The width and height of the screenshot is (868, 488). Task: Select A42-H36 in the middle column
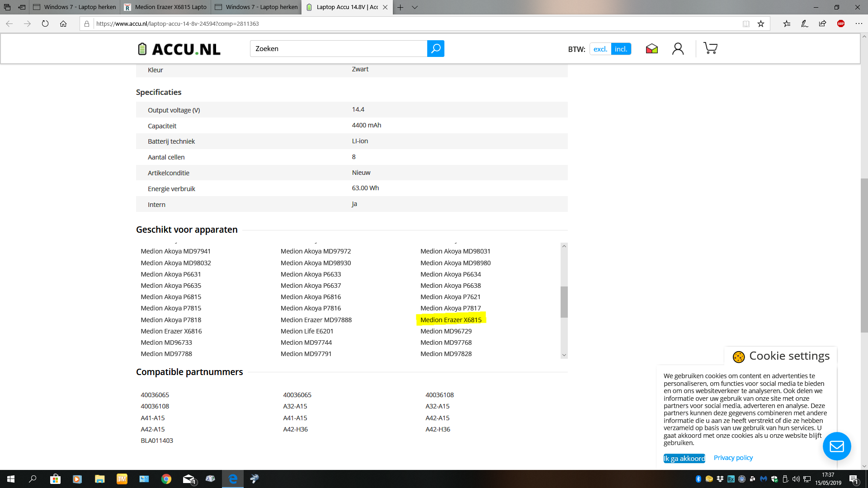pos(295,429)
